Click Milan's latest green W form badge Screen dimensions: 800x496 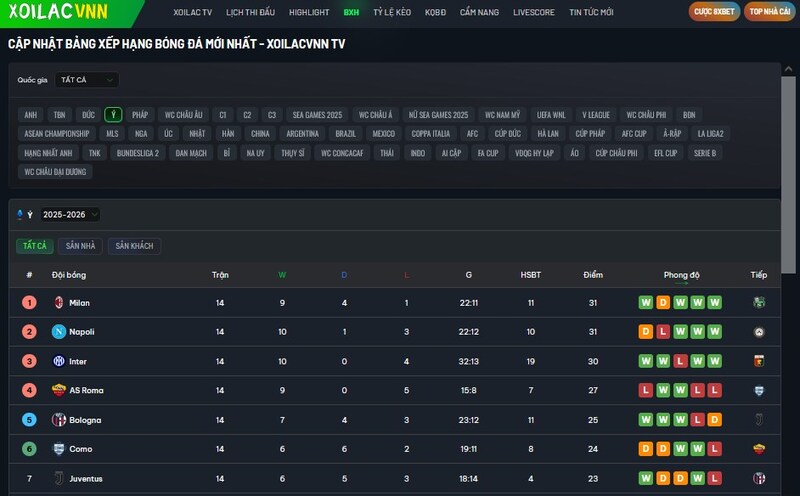715,302
